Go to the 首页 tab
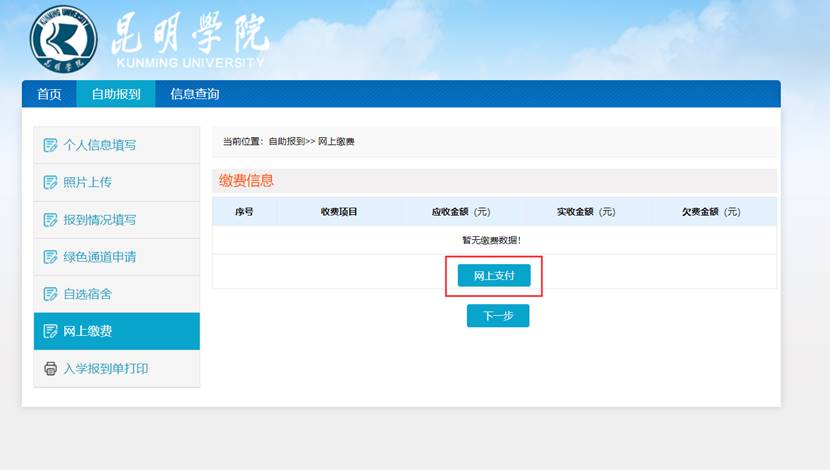 (x=49, y=94)
